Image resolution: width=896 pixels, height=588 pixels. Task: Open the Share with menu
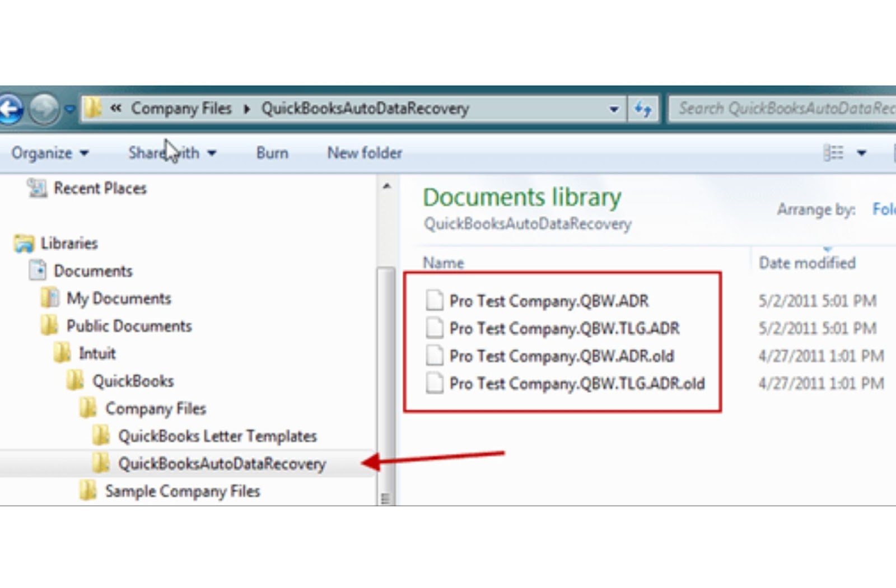pos(172,153)
